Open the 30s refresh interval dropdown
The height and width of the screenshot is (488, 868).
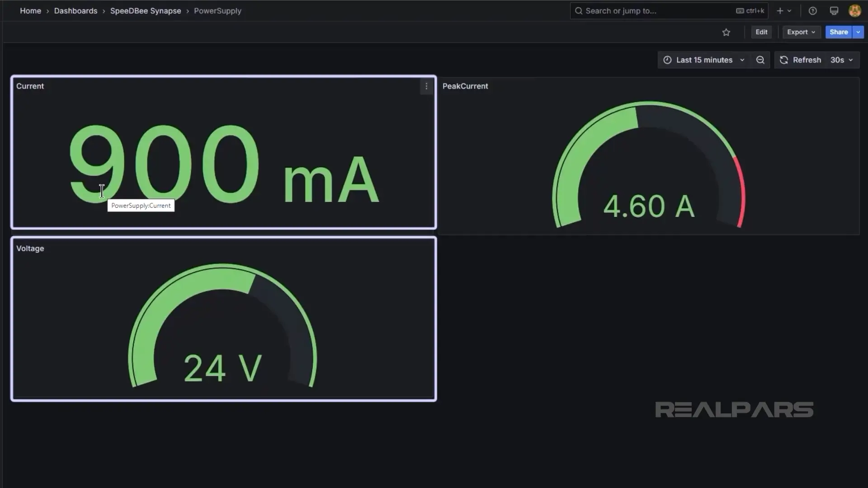tap(841, 60)
